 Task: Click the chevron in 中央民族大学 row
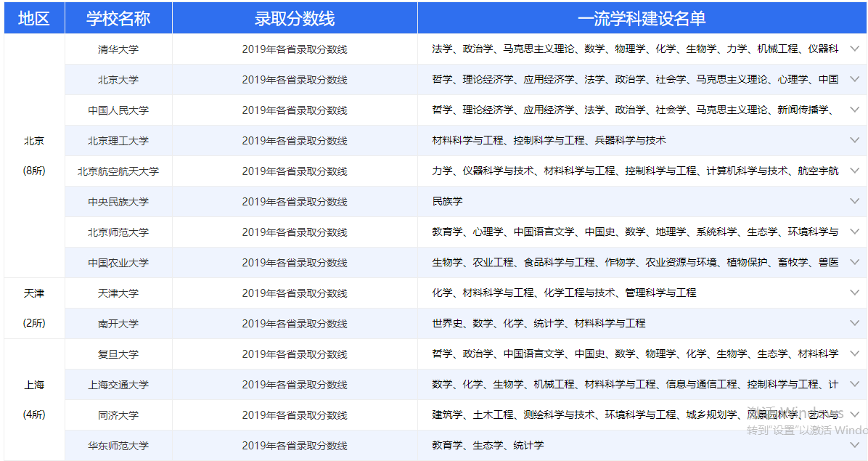coord(855,201)
